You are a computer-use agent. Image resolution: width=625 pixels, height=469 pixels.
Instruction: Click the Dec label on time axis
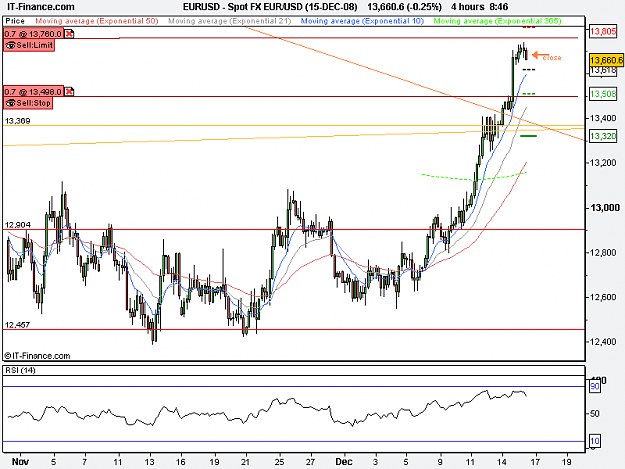pyautogui.click(x=344, y=462)
